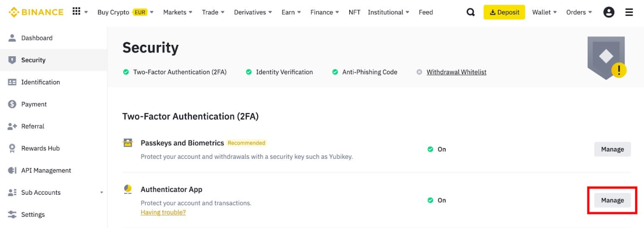644x228 pixels.
Task: Expand the Orders dropdown
Action: click(x=579, y=12)
